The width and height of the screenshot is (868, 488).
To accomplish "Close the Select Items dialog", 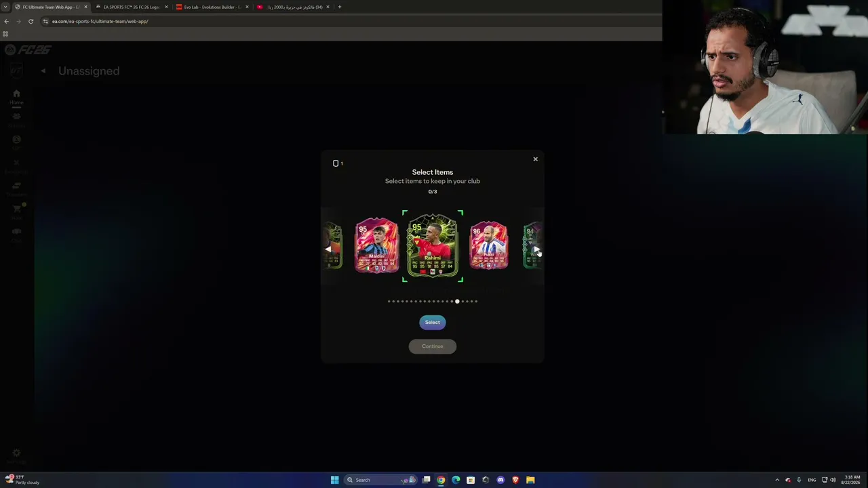I will pyautogui.click(x=535, y=159).
